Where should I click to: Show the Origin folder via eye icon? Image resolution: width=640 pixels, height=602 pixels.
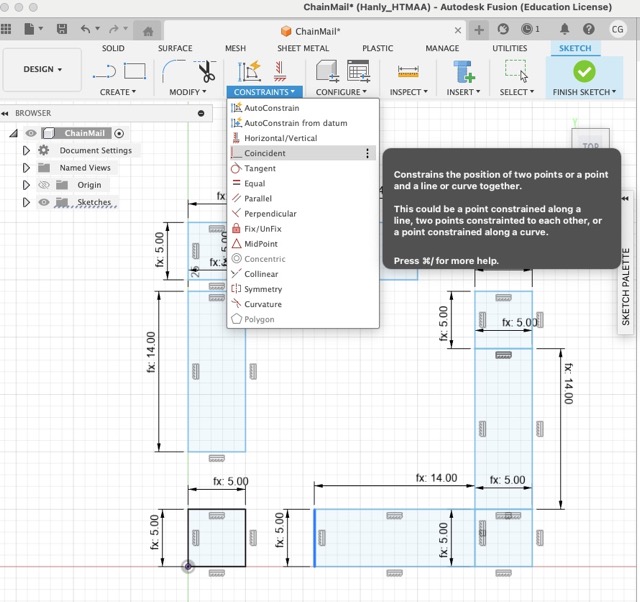(x=44, y=185)
